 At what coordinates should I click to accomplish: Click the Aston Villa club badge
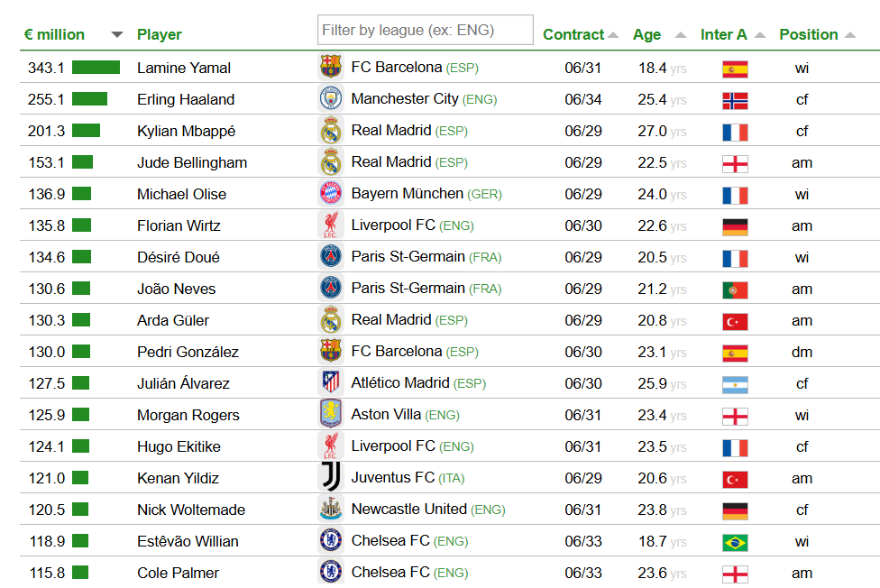[x=331, y=414]
